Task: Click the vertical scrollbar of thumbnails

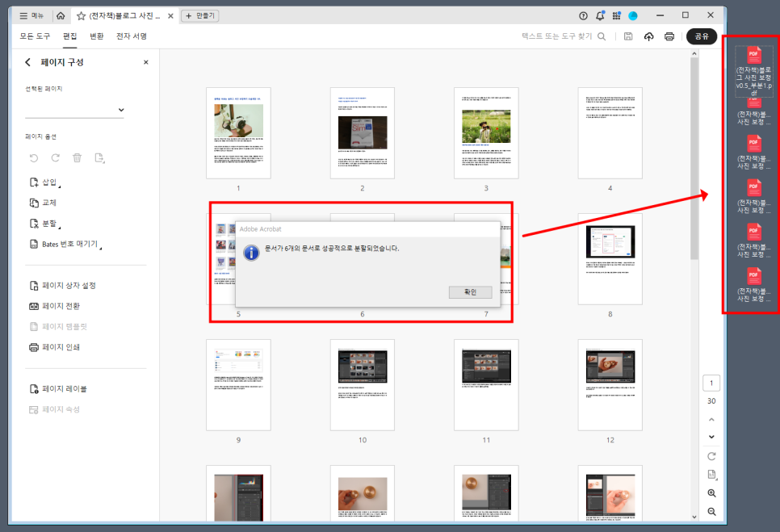Action: click(694, 158)
